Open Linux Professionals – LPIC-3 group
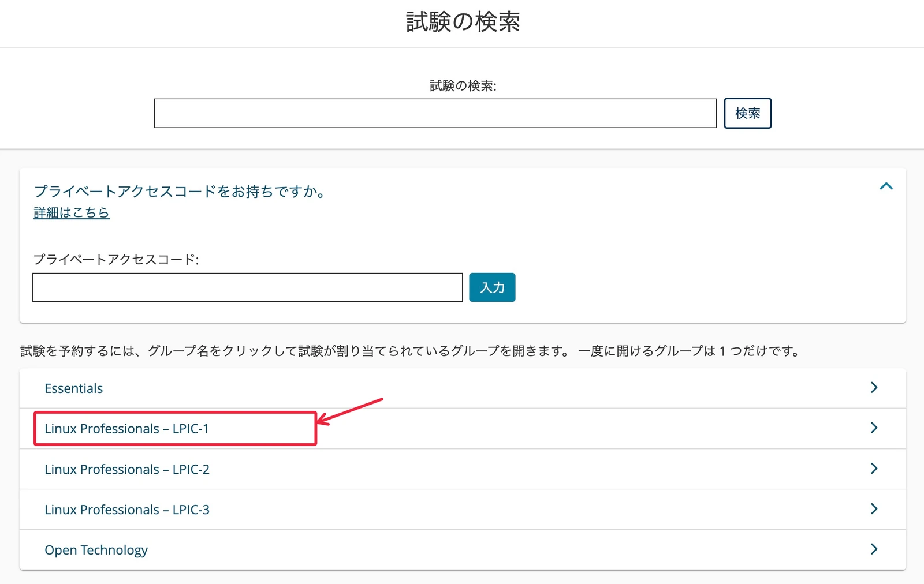924x584 pixels. pyautogui.click(x=463, y=510)
